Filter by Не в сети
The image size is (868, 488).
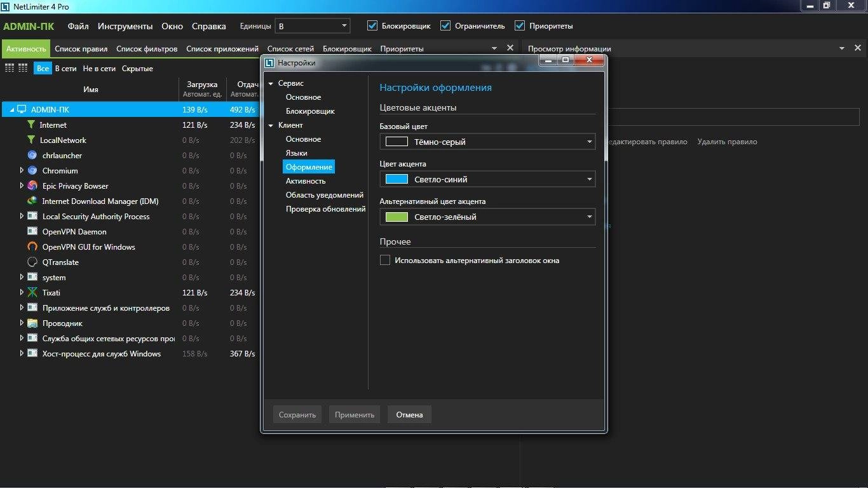pyautogui.click(x=99, y=68)
